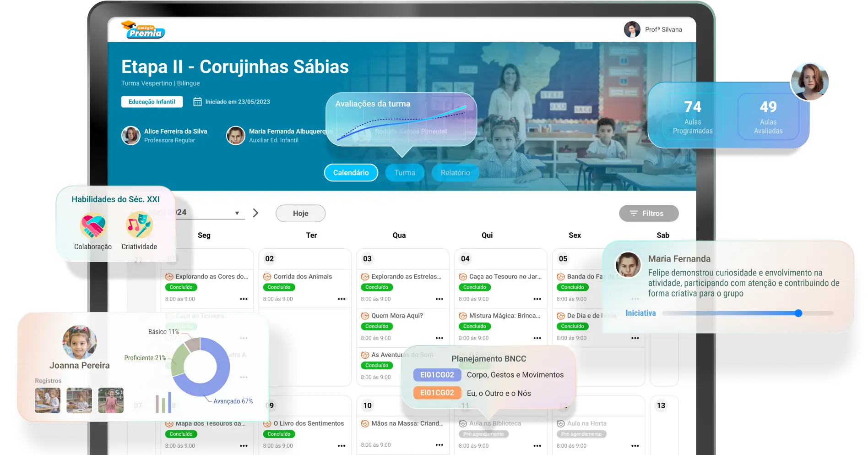868x455 pixels.
Task: Click Eu, o Outro e o Nós text
Action: pos(499,393)
